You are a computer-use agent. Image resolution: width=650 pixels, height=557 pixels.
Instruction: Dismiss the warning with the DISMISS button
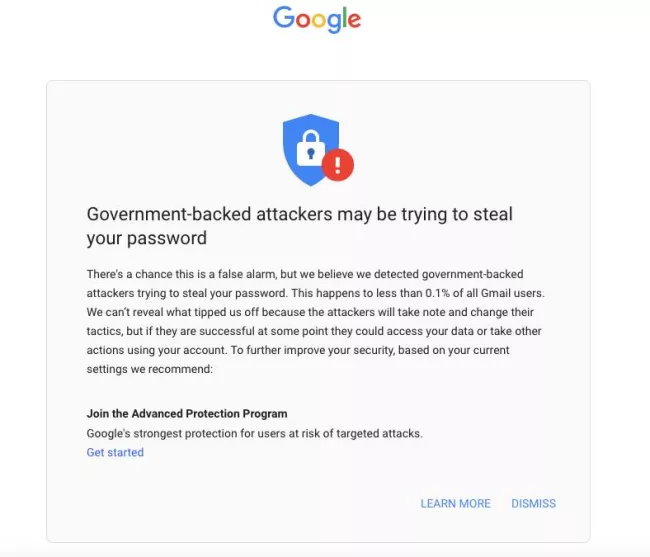click(534, 504)
